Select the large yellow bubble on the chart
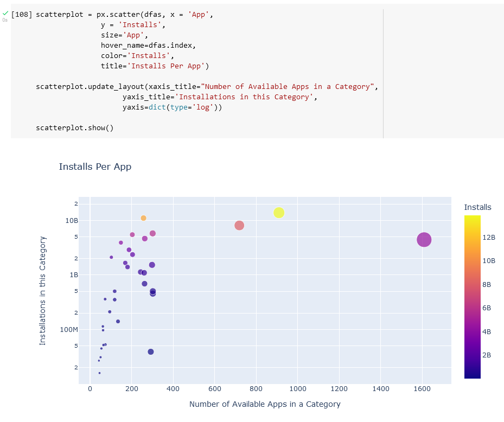This screenshot has height=422, width=504. coord(279,213)
